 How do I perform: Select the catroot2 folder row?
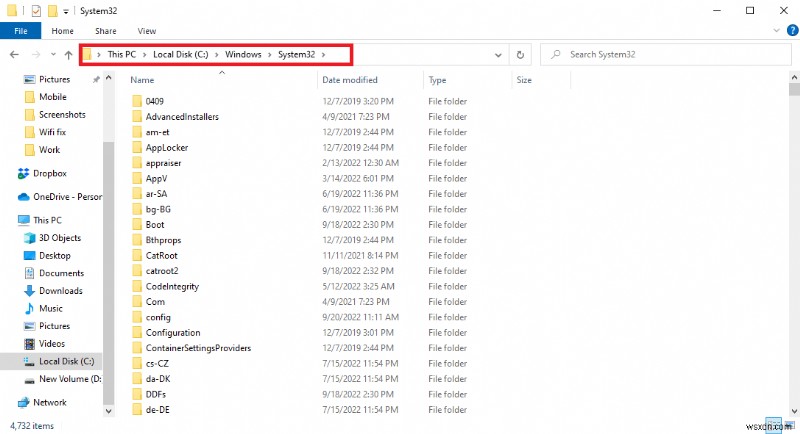pyautogui.click(x=300, y=271)
